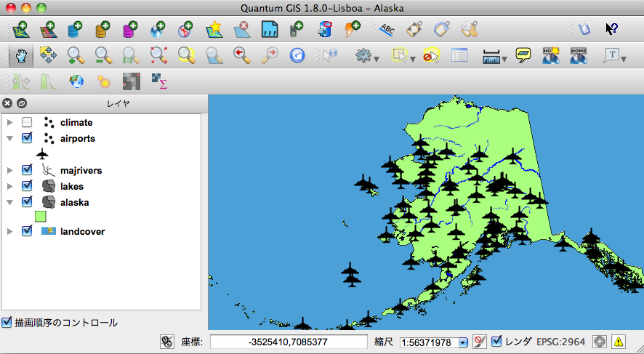Select the majrivers layer in list
Viewport: 644px width, 354px height.
click(x=81, y=171)
